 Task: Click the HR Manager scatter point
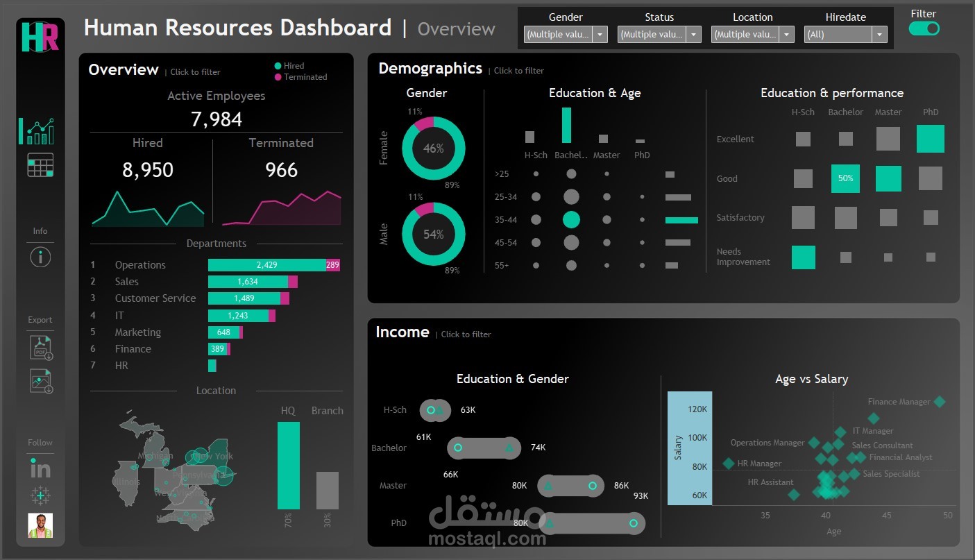tap(729, 464)
